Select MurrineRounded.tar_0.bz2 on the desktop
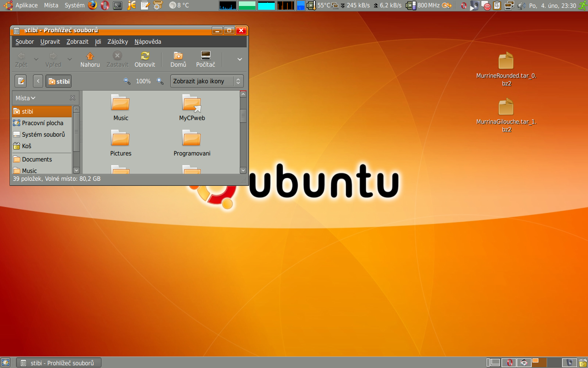The width and height of the screenshot is (588, 368). coord(506,69)
